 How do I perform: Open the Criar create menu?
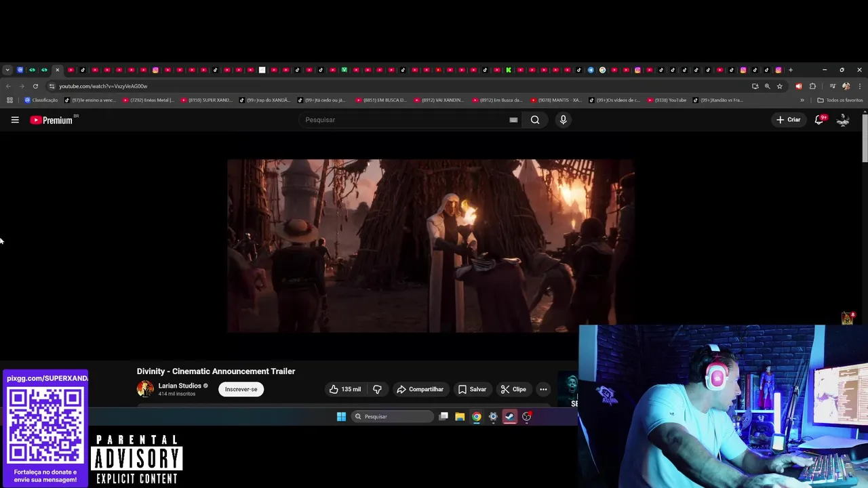coord(789,120)
